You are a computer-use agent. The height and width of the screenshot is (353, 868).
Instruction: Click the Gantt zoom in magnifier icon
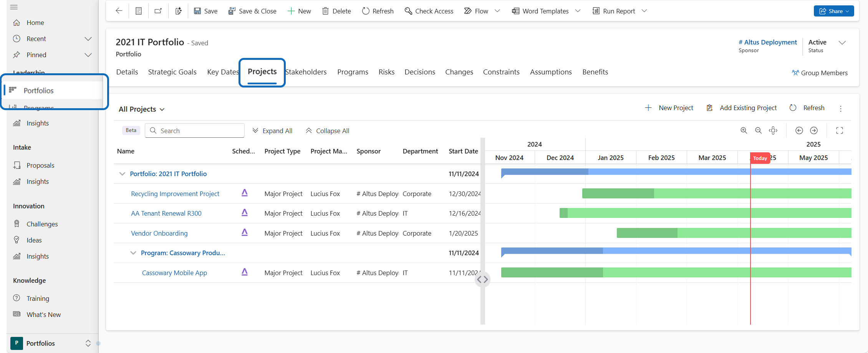pos(744,130)
